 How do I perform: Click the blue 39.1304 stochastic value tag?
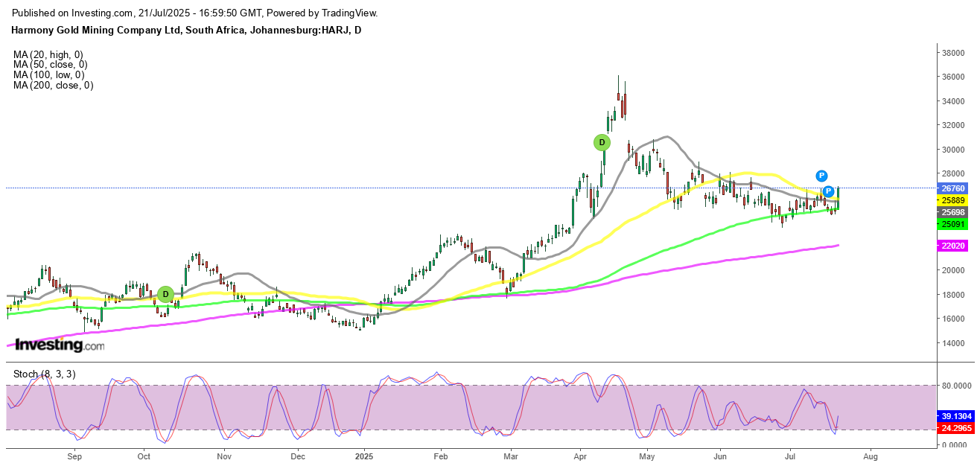(x=957, y=417)
